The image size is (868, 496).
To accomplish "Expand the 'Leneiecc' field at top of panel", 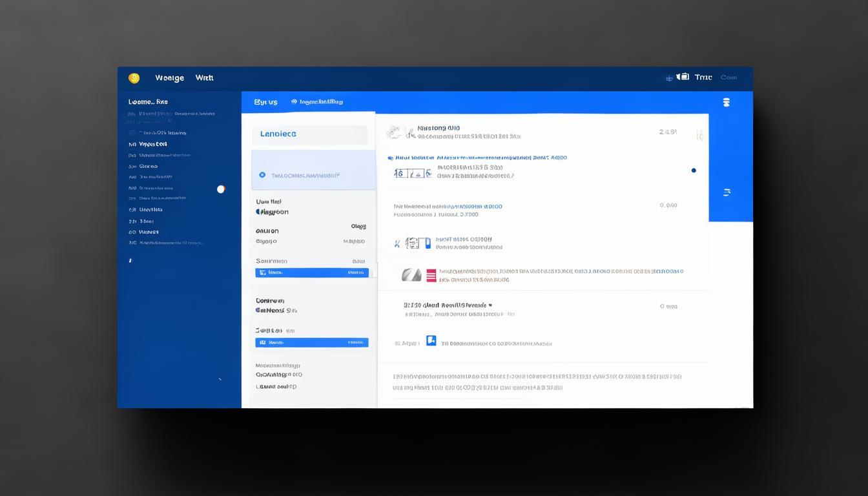I will pos(309,134).
